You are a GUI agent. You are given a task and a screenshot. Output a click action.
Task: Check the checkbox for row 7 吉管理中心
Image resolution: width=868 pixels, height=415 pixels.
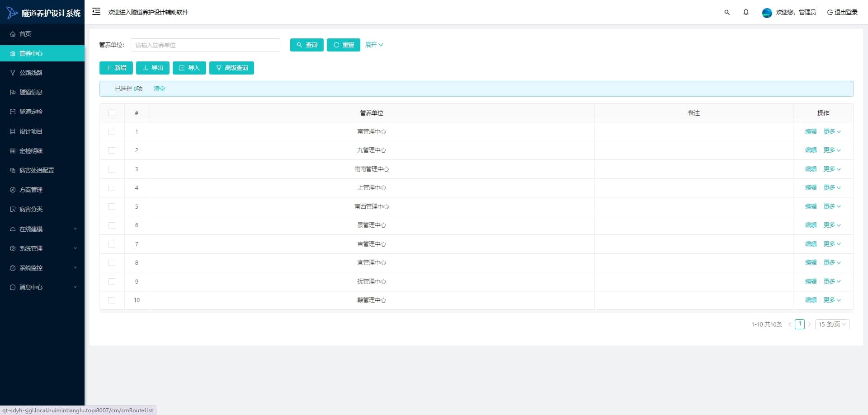coord(112,244)
